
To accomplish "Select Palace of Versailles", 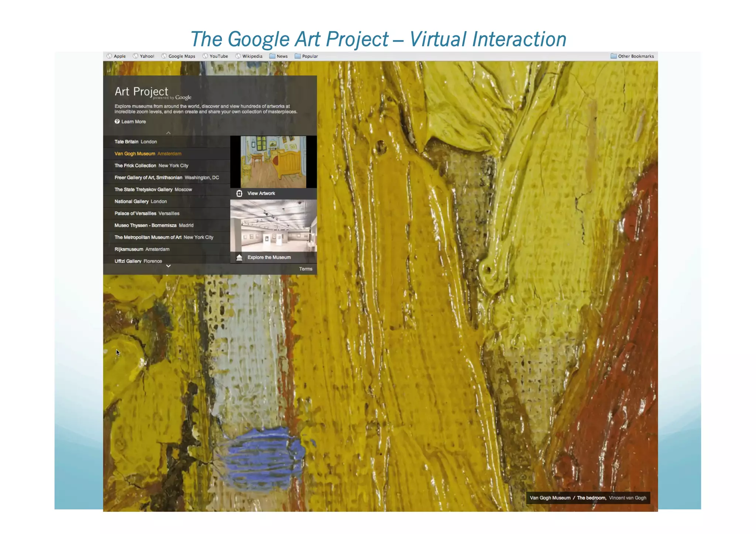I will point(167,213).
